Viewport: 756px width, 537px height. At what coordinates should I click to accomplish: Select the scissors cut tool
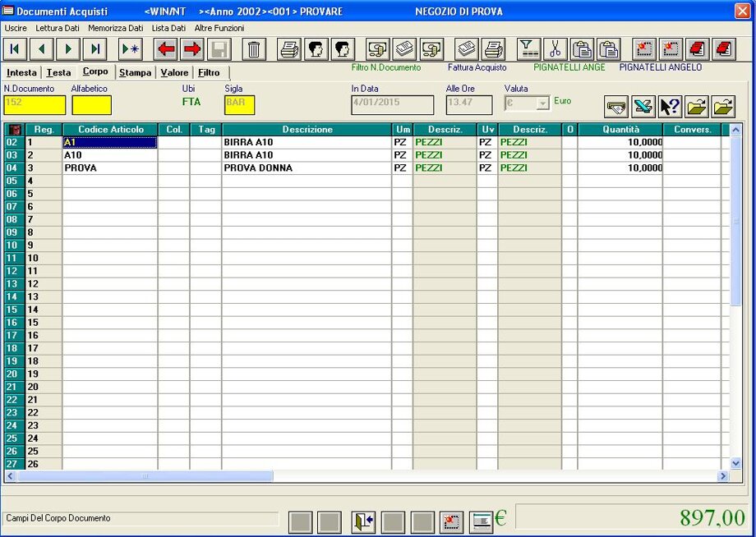pos(555,49)
